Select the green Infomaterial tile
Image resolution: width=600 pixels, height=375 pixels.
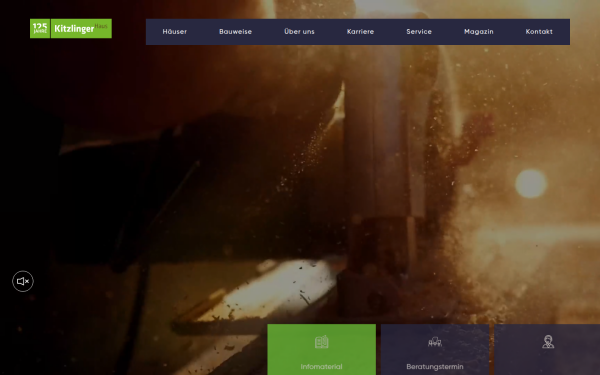point(321,349)
